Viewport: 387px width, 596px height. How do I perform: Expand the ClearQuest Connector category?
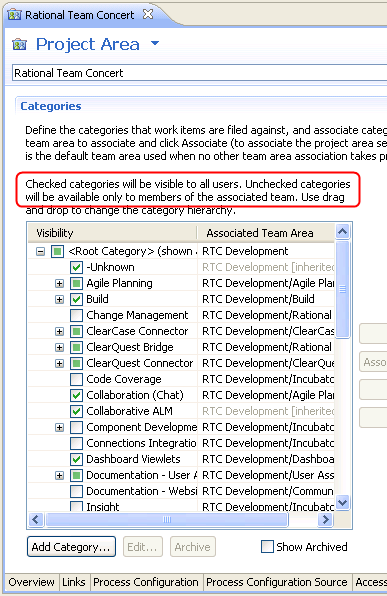point(60,363)
